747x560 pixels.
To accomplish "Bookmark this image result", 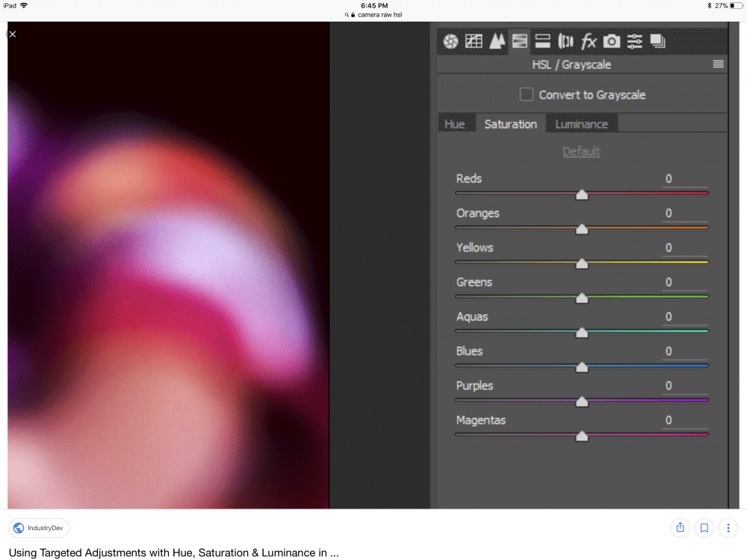I will click(x=704, y=528).
